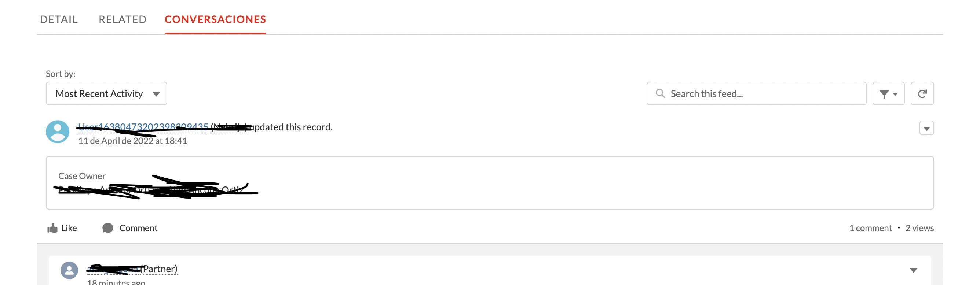The height and width of the screenshot is (285, 980).
Task: Open the feed filter funnel menu
Action: pos(888,93)
